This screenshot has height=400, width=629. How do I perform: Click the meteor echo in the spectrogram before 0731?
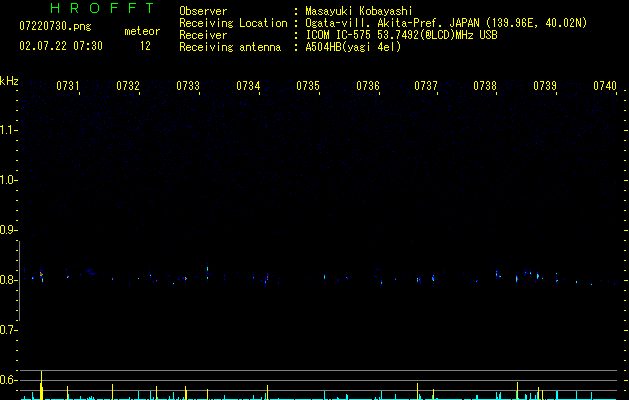coord(41,275)
